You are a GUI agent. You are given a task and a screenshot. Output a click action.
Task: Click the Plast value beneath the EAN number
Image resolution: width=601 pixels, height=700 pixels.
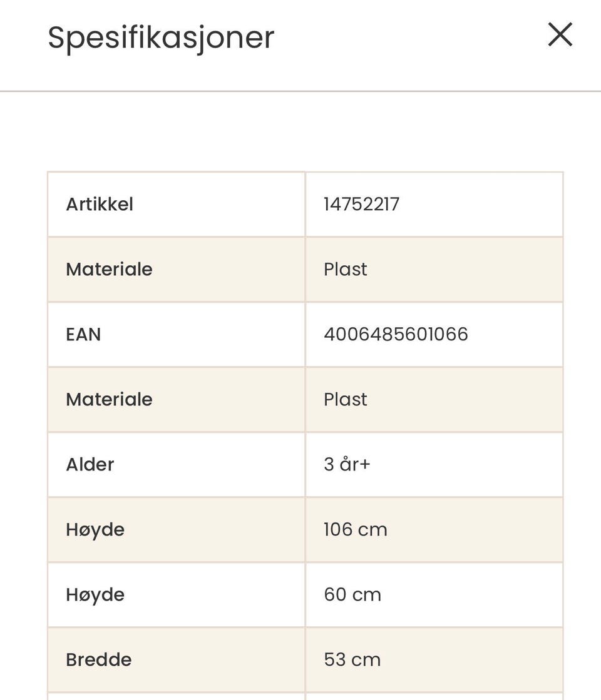point(345,399)
